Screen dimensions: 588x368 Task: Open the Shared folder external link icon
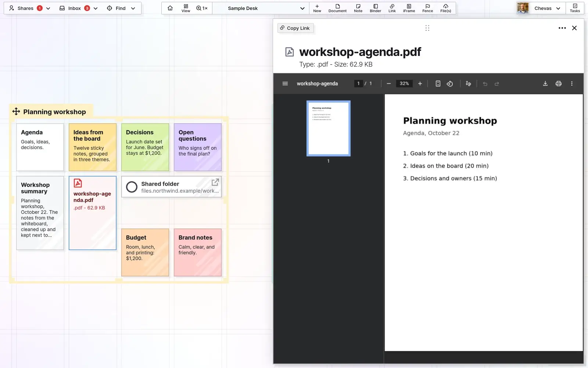215,182
